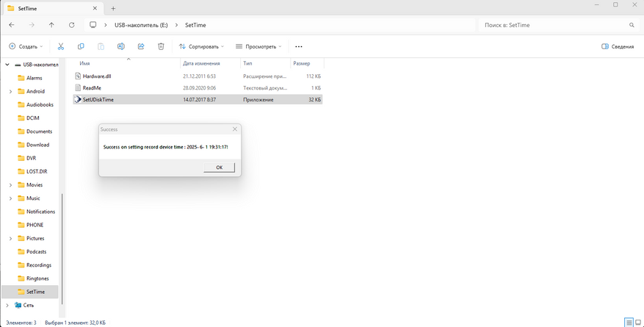Close the Success dialog with X

click(235, 129)
